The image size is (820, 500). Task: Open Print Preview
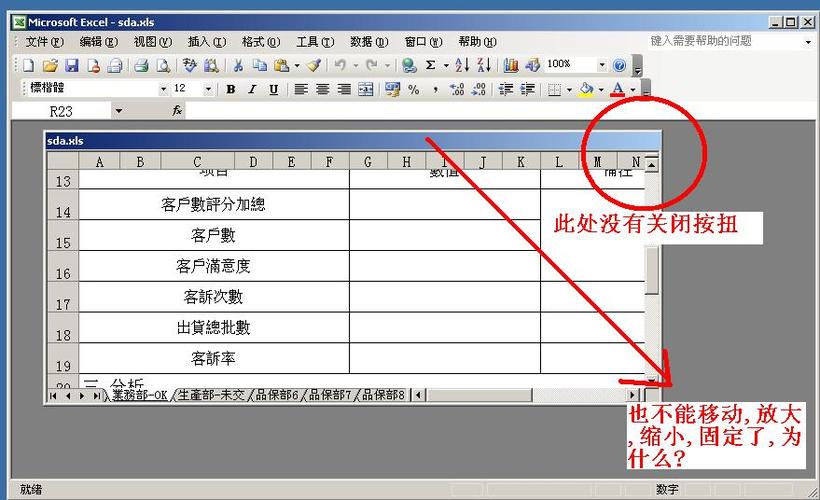[163, 65]
